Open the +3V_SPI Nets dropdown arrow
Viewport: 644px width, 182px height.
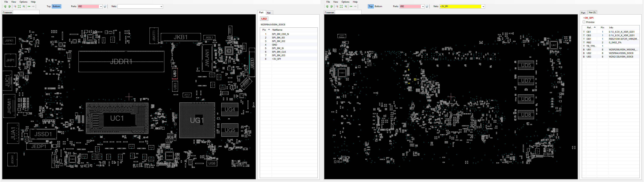point(483,7)
